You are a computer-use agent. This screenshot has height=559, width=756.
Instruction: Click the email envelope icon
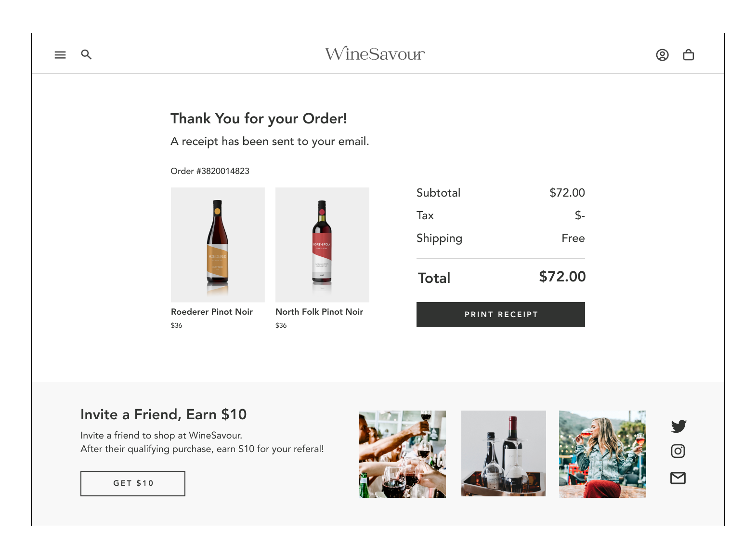[x=678, y=478]
